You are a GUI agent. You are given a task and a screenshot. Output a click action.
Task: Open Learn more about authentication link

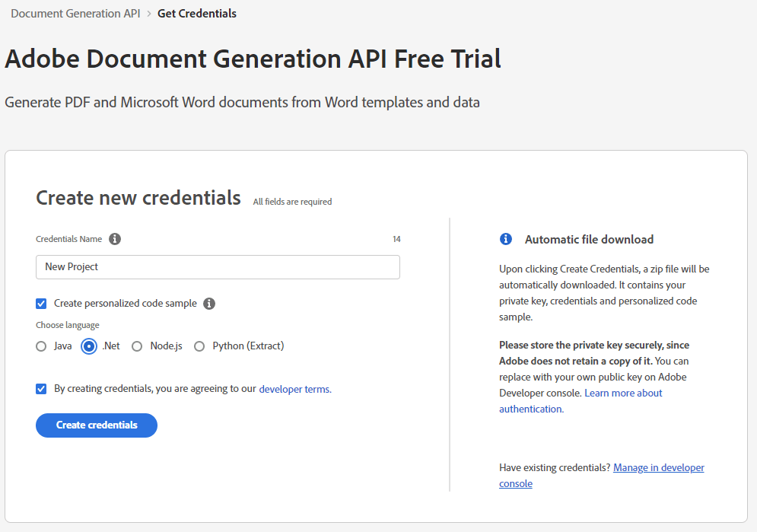pyautogui.click(x=580, y=400)
